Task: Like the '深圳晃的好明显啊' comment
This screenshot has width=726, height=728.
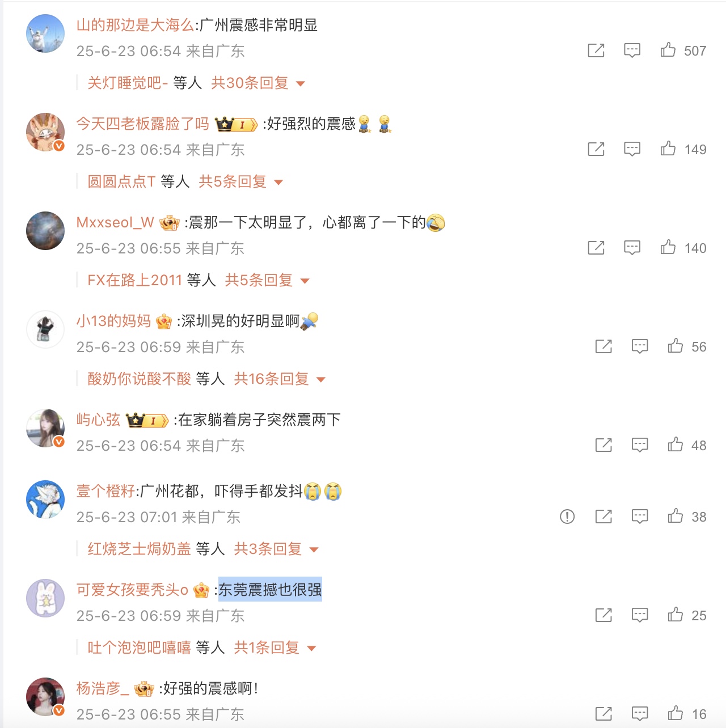Action: (675, 346)
